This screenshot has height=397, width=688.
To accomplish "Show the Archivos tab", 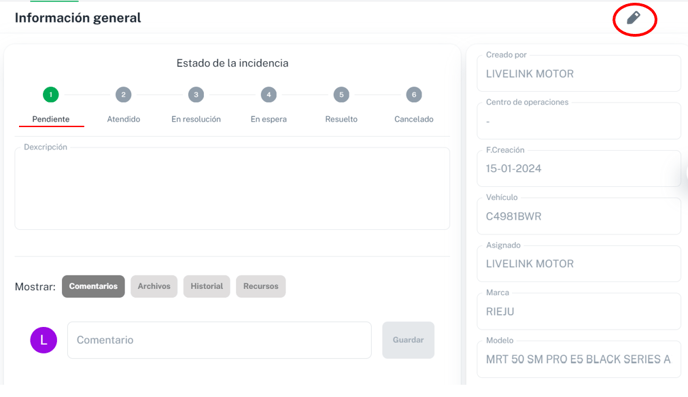I will pyautogui.click(x=154, y=286).
